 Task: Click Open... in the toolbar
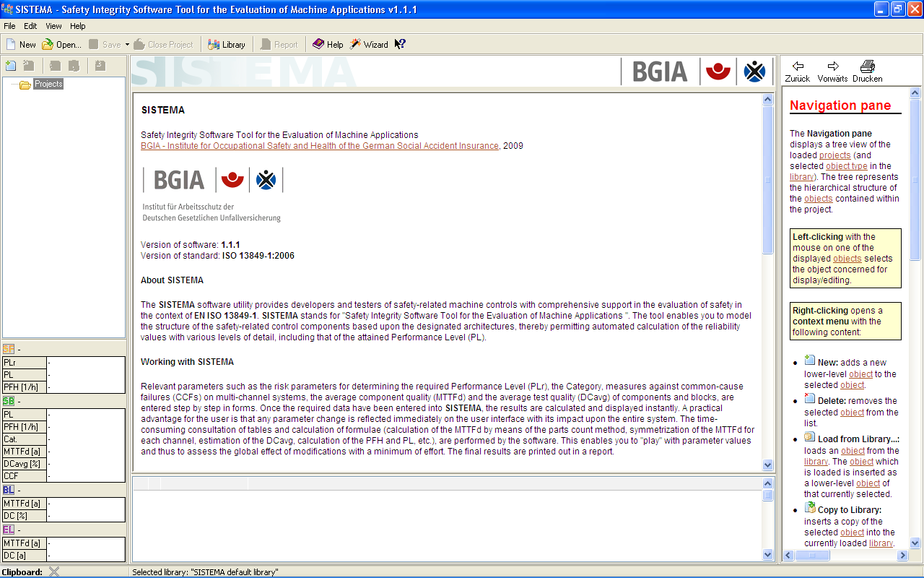click(61, 44)
